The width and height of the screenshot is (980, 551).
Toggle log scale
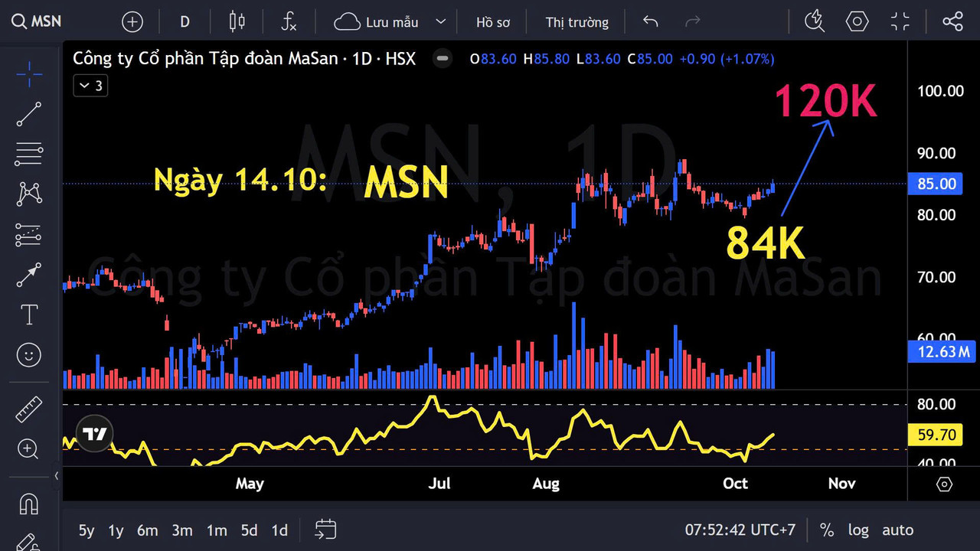[x=858, y=530]
